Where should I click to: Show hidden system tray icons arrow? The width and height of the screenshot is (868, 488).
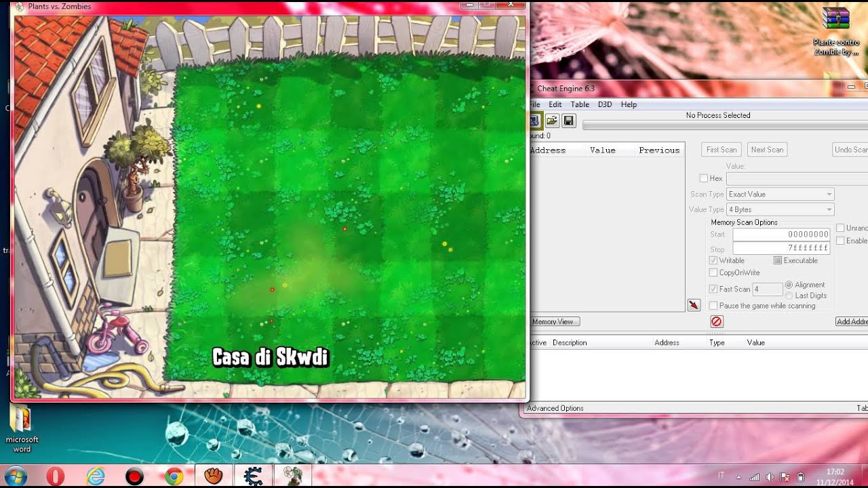click(738, 476)
